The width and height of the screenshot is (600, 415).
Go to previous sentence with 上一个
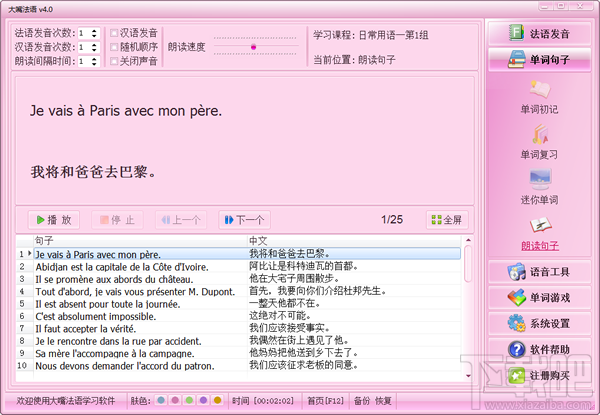click(x=181, y=220)
